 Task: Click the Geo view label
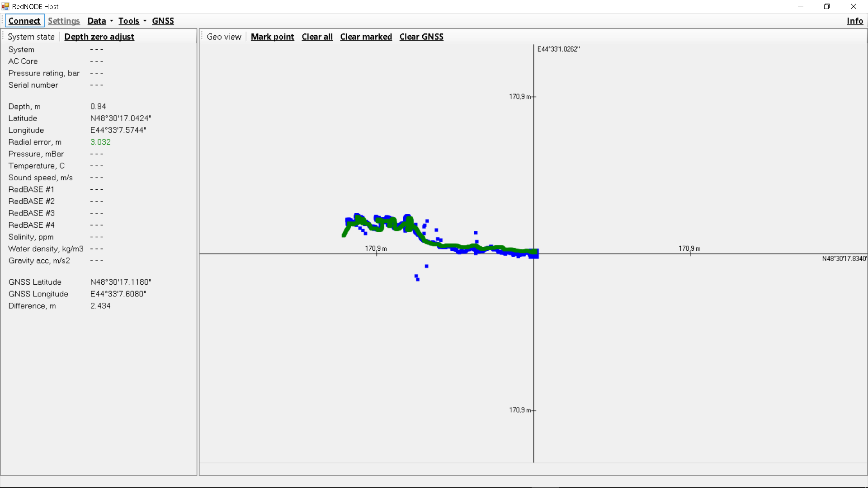point(224,37)
